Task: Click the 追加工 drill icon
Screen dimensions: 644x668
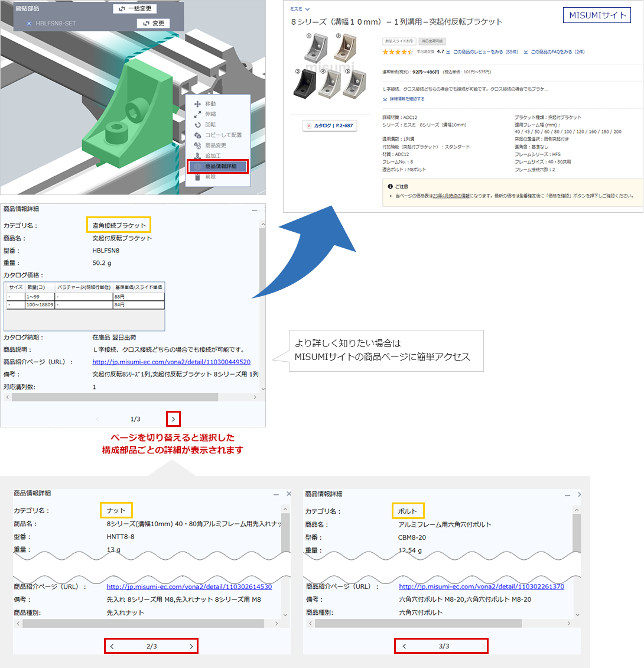Action: pyautogui.click(x=197, y=155)
